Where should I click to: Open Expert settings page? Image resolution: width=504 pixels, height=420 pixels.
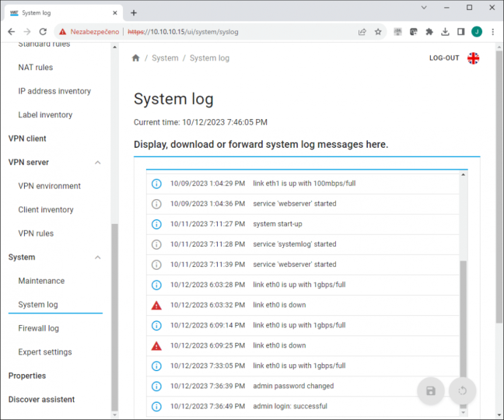[x=44, y=352]
